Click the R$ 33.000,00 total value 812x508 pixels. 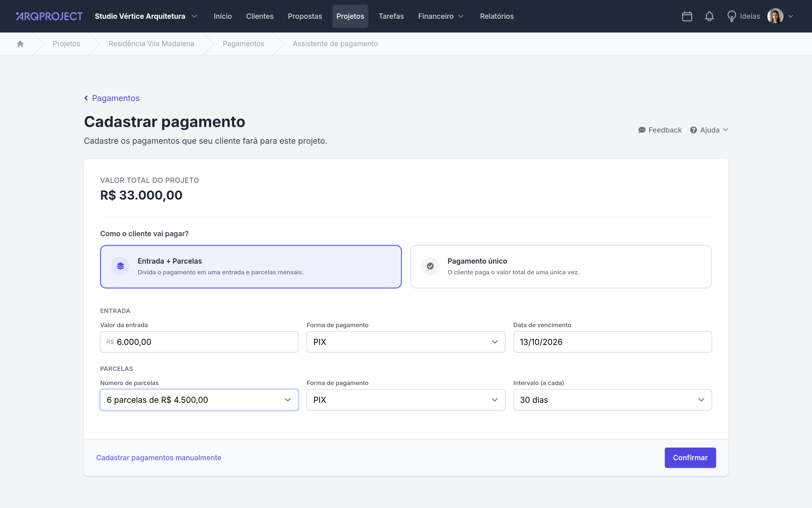[x=141, y=195]
